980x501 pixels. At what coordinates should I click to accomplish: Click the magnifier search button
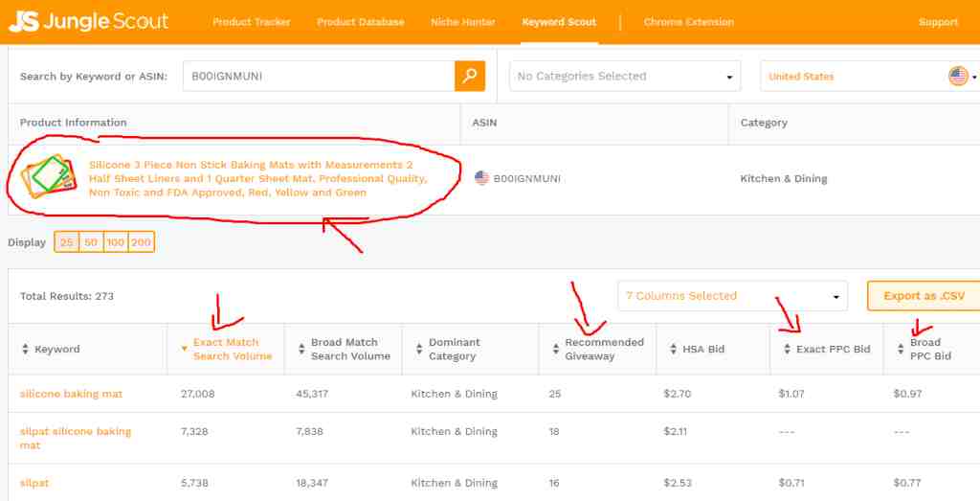coord(469,77)
